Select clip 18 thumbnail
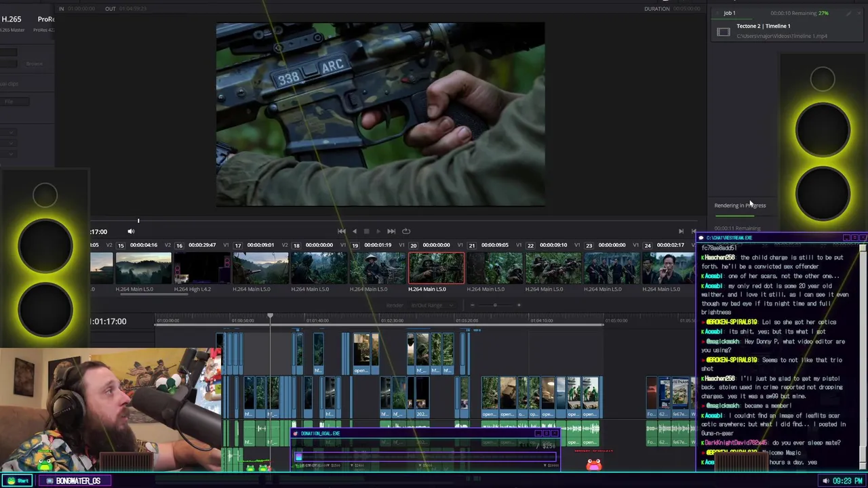 [x=319, y=268]
